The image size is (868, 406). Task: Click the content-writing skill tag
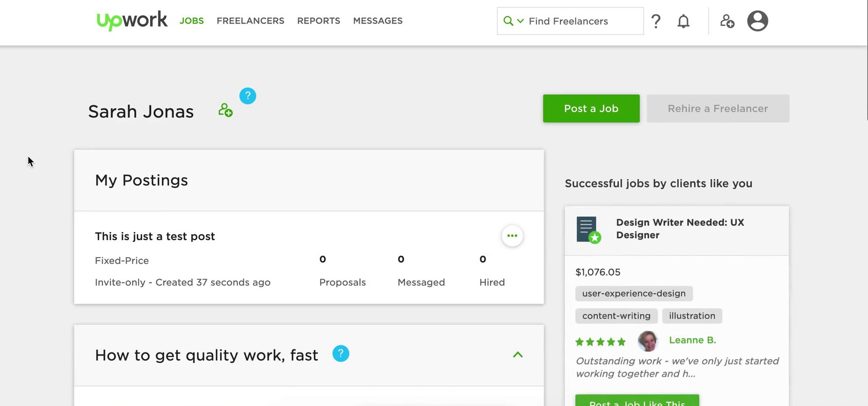(x=616, y=316)
